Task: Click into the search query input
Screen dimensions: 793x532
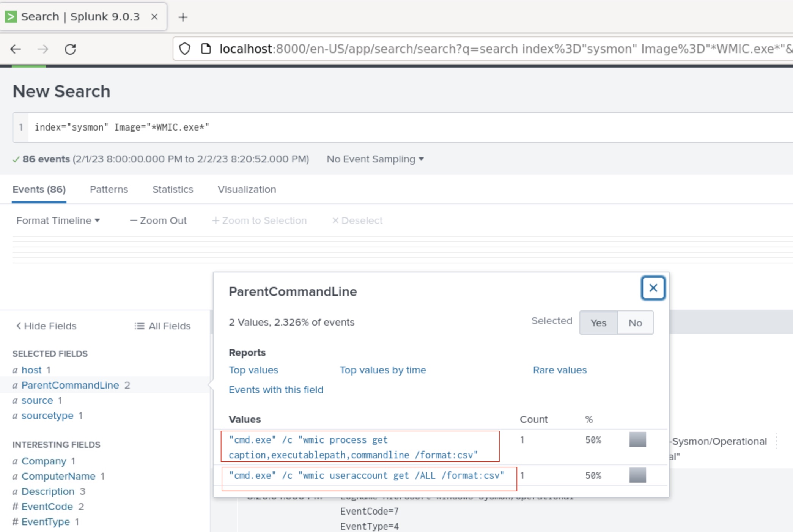Action: tap(410, 127)
